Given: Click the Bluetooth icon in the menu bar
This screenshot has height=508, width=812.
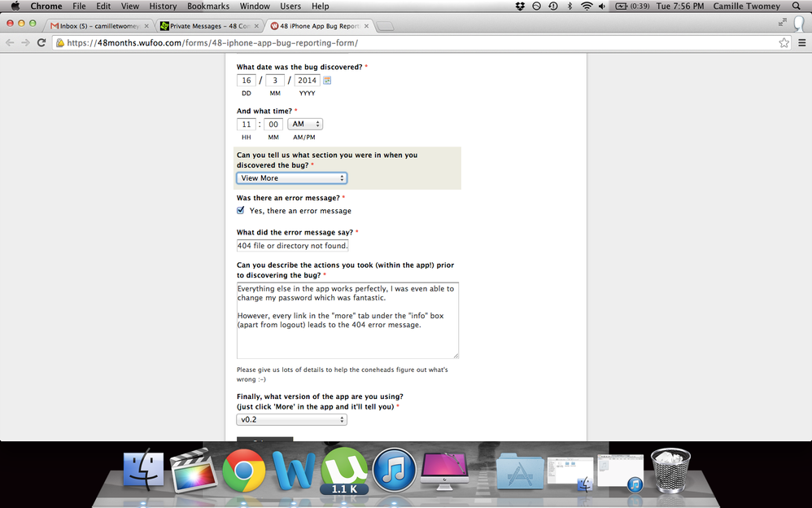Looking at the screenshot, I should [570, 6].
